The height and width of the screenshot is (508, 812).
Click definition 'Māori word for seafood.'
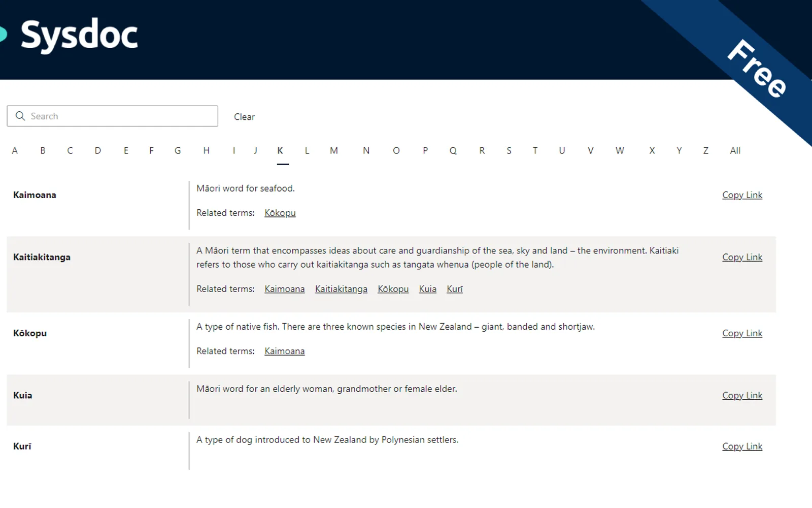246,188
